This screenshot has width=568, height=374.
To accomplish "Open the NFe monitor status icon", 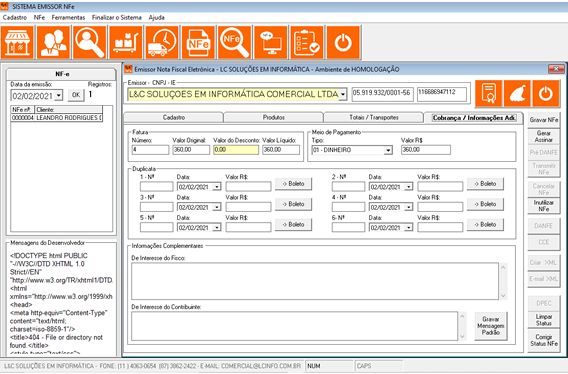I will [x=271, y=43].
